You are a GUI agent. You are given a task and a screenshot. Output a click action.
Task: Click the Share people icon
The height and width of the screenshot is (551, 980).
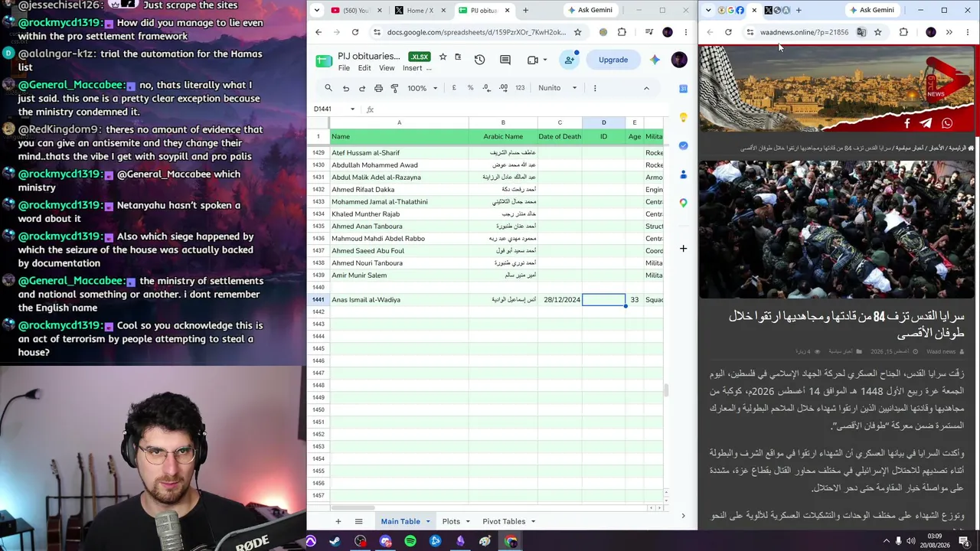[570, 60]
